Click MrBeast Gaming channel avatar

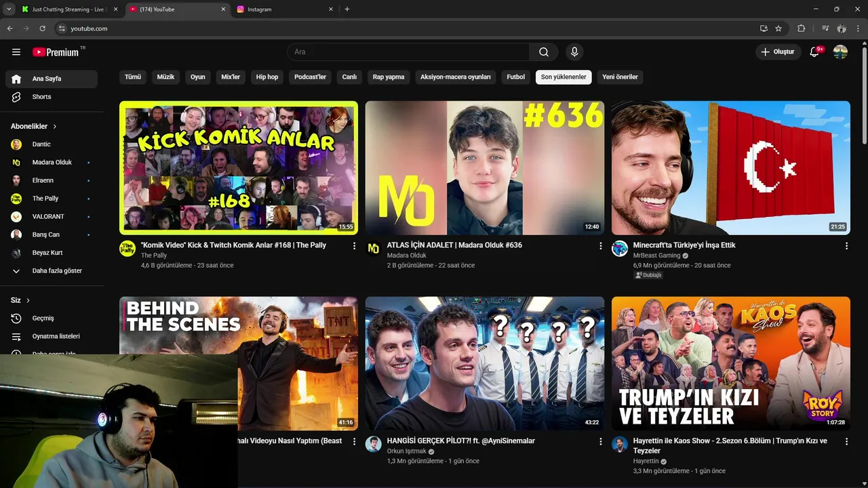620,249
